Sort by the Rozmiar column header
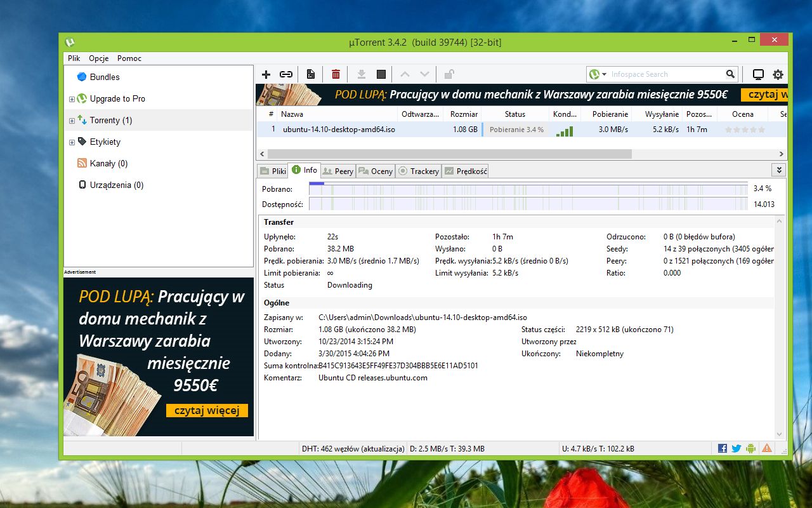The height and width of the screenshot is (508, 812). click(462, 114)
